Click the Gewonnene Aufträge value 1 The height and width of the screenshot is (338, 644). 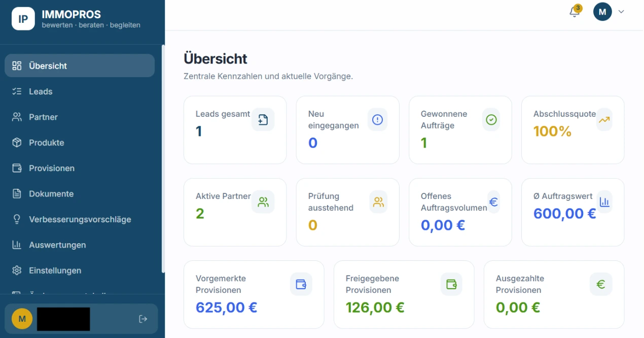tap(424, 143)
